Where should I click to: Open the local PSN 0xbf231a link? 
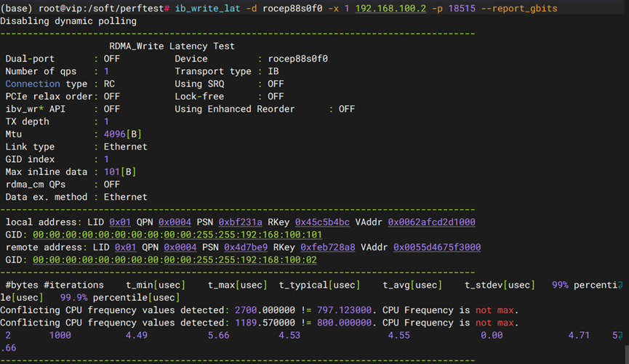pyautogui.click(x=240, y=222)
